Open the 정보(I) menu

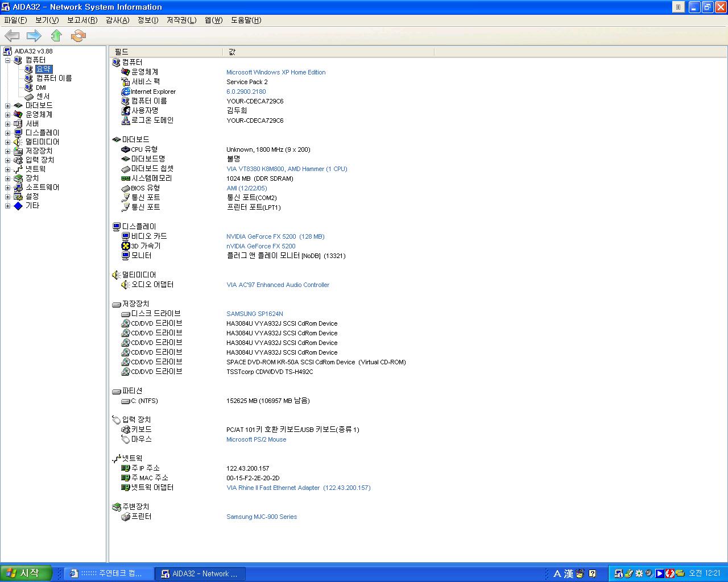pos(148,20)
